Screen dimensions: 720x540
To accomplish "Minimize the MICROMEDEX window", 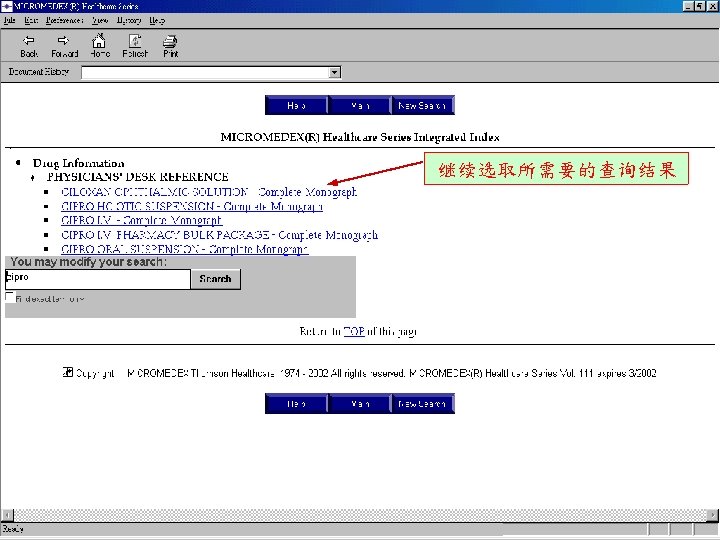I will tap(688, 6).
